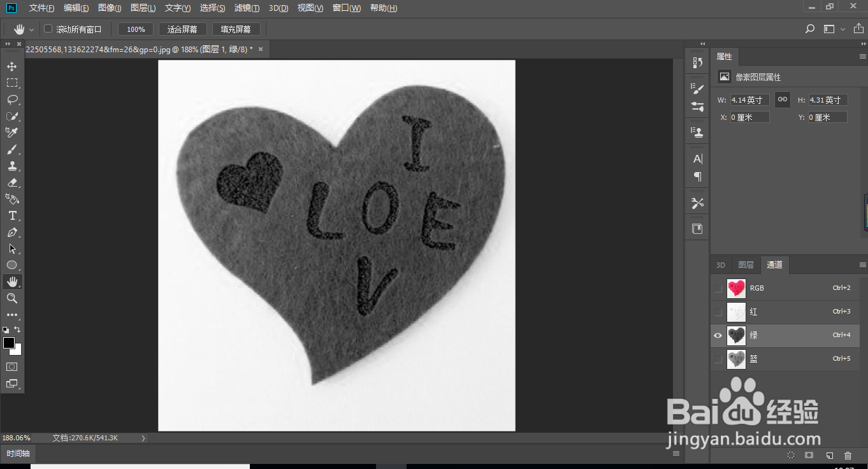Click the search magnifier in options bar

click(810, 29)
